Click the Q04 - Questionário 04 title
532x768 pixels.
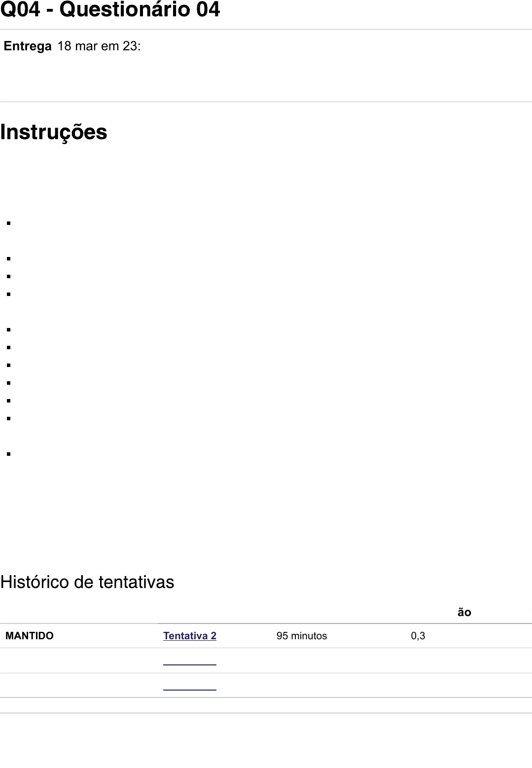coord(110,10)
